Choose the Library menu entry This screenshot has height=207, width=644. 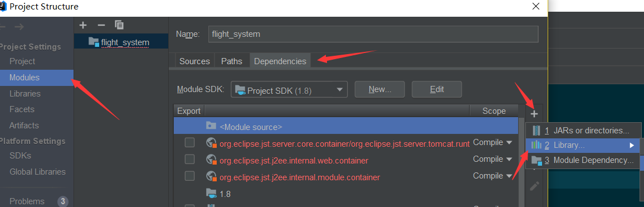583,145
